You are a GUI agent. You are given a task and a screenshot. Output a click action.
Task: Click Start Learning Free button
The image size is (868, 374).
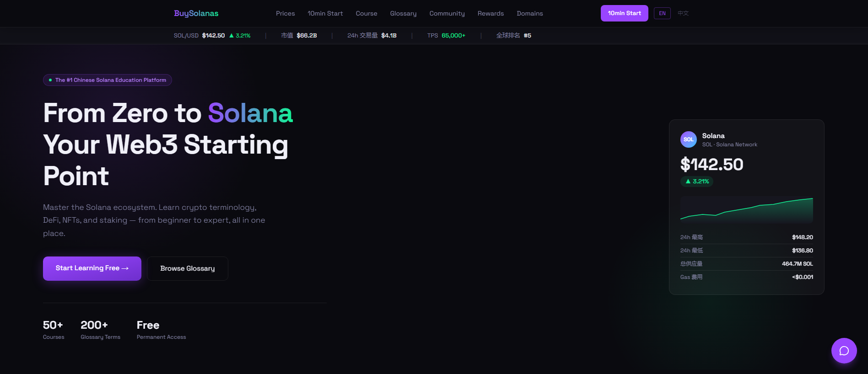point(92,268)
